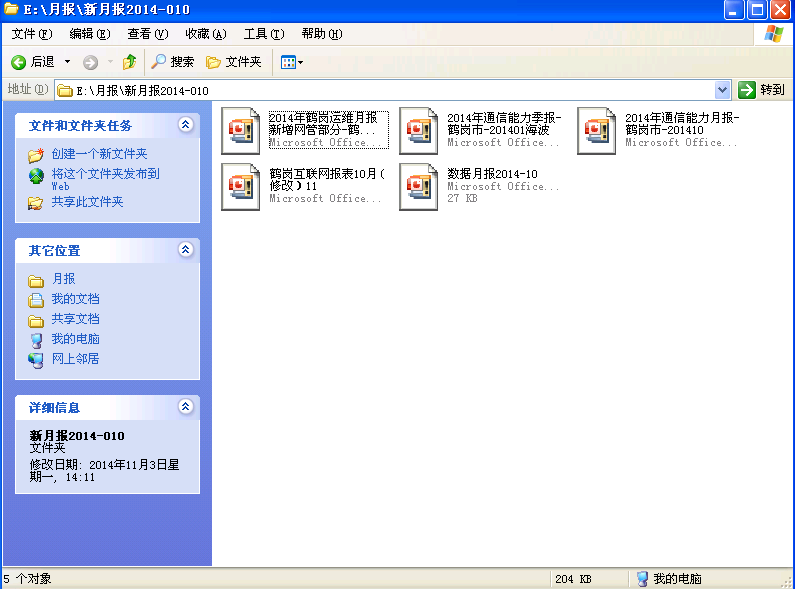Click status bar 我的电脑 icon
Viewport: 795px width, 589px height.
(x=642, y=578)
